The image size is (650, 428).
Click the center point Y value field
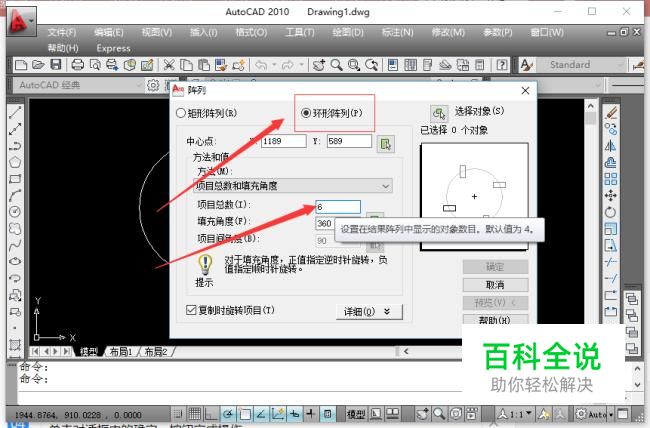349,141
